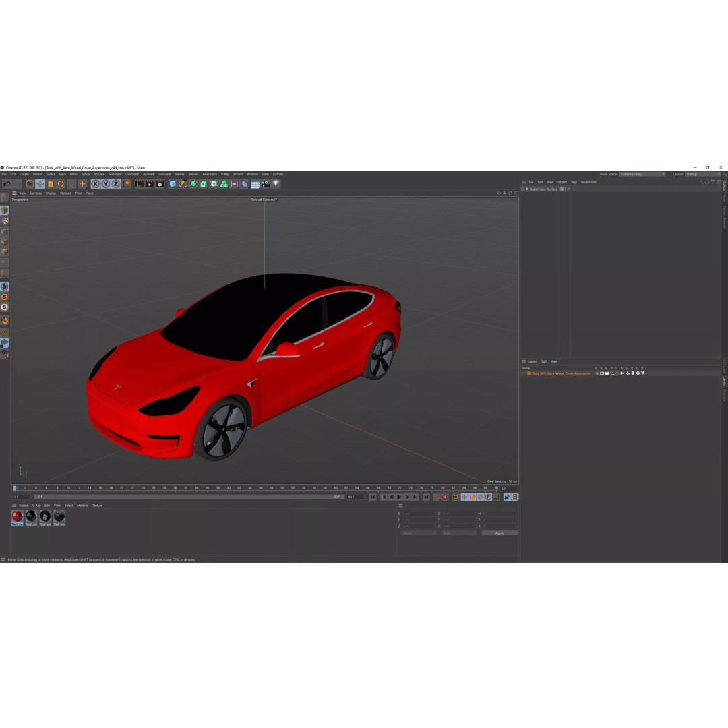Image resolution: width=728 pixels, height=728 pixels.
Task: Open Scale mode dropdown in Coordinates
Action: (x=459, y=533)
